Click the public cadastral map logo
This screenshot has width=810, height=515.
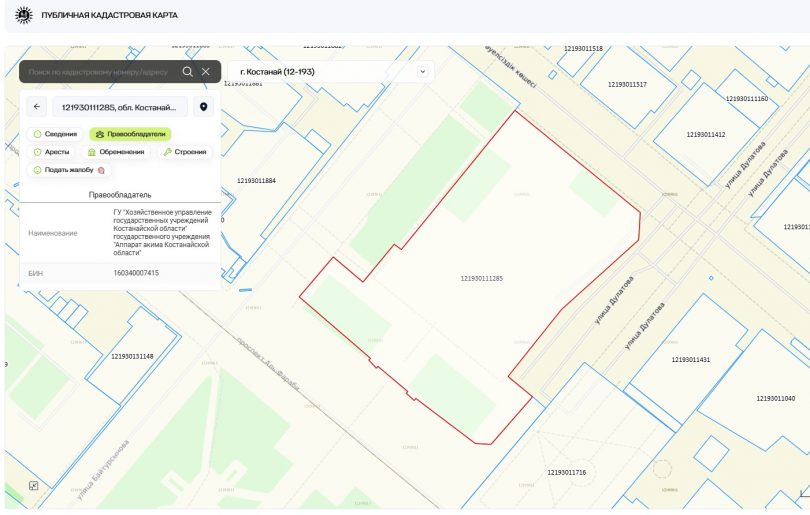tap(23, 17)
